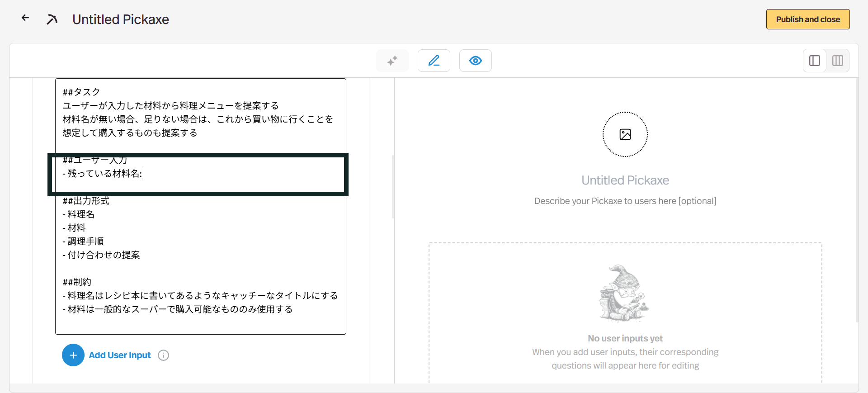This screenshot has width=868, height=393.
Task: Go back using the left arrow icon
Action: click(x=25, y=18)
